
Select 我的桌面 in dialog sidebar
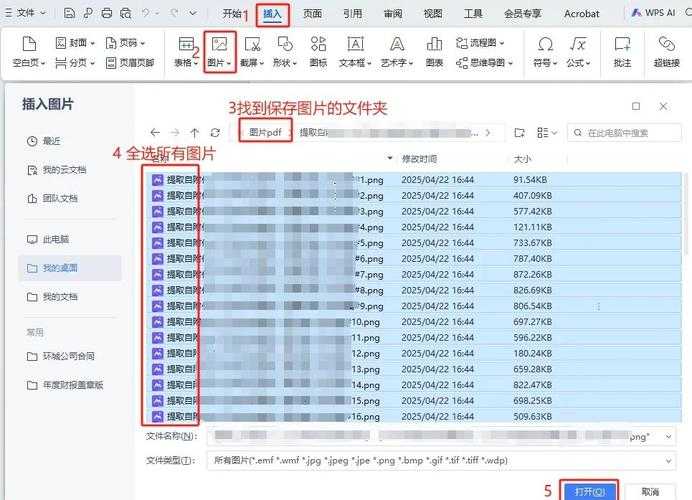pyautogui.click(x=70, y=268)
